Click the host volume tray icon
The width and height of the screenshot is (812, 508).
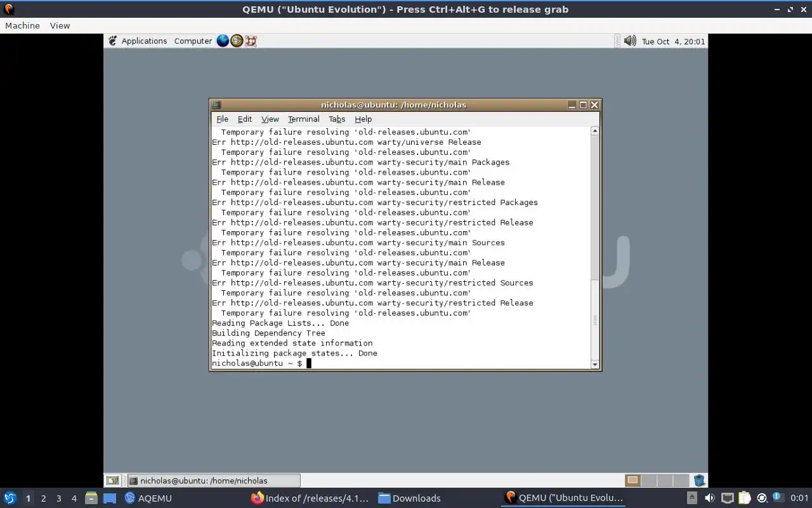click(x=709, y=498)
